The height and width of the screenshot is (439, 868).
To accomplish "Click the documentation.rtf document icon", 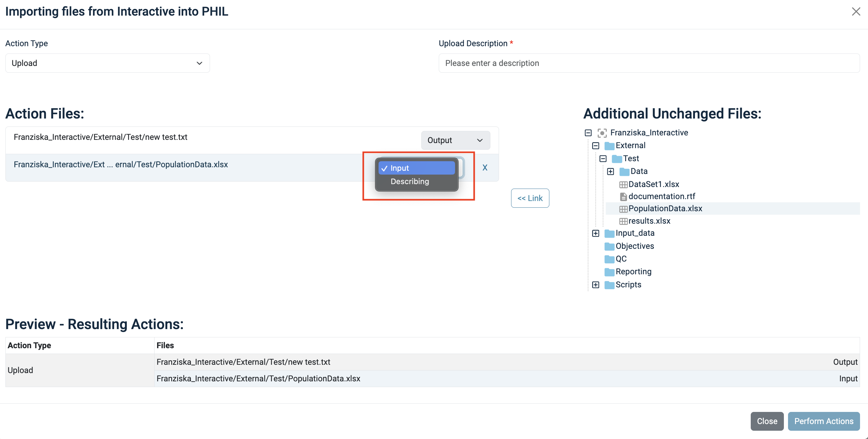I will click(x=623, y=197).
